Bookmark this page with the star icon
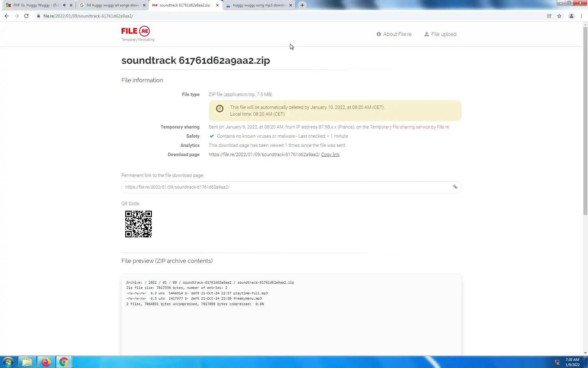The width and height of the screenshot is (588, 368). click(x=559, y=16)
